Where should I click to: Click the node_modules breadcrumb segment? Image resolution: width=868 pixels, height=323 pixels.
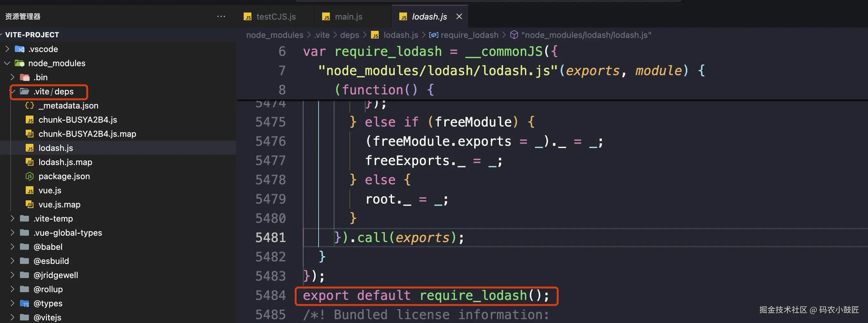(275, 35)
